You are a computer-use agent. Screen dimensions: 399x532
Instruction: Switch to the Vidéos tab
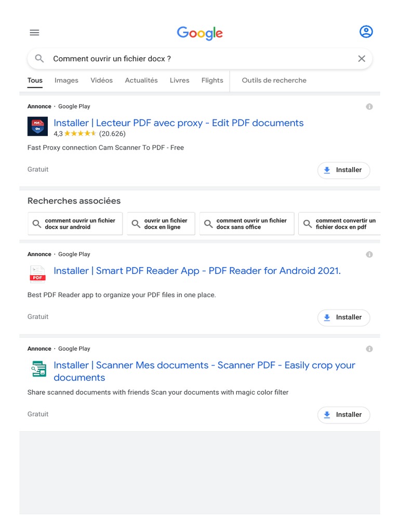101,81
